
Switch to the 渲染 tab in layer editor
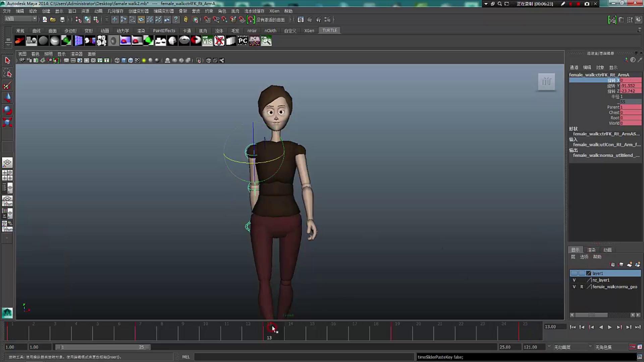click(591, 250)
